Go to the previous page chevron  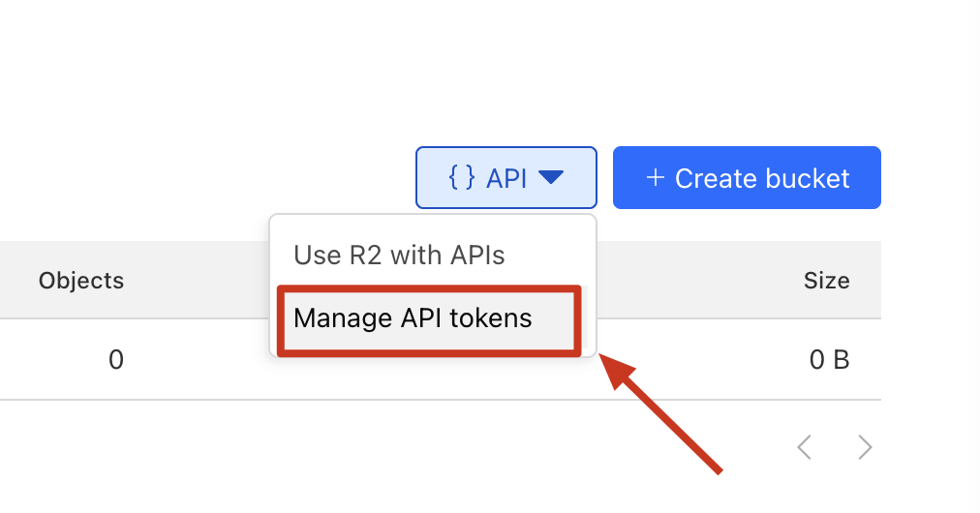804,447
